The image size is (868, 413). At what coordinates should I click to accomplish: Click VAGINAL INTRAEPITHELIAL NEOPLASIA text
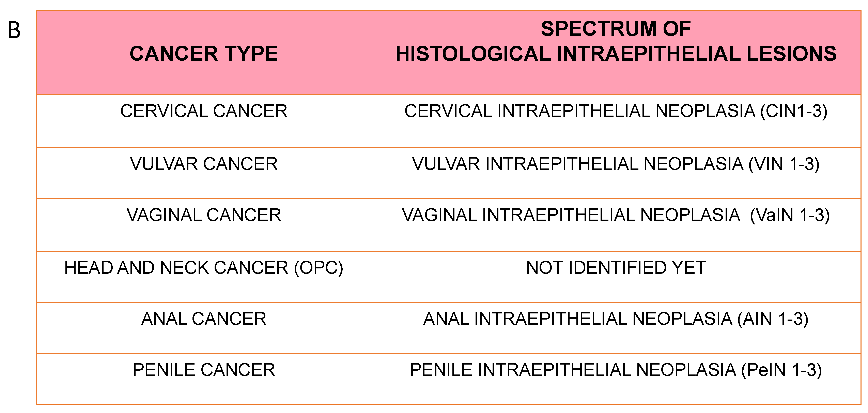pos(571,215)
